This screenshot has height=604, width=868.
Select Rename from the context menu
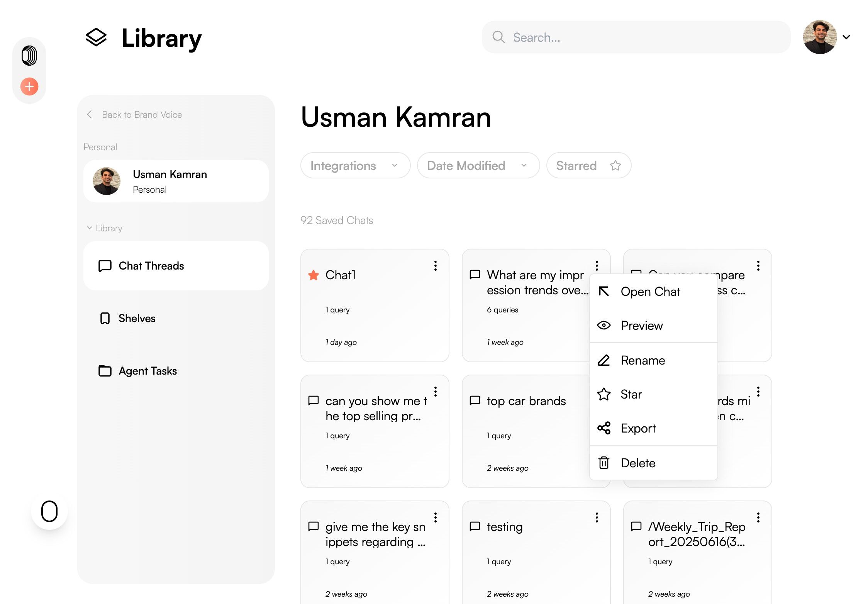[643, 360]
